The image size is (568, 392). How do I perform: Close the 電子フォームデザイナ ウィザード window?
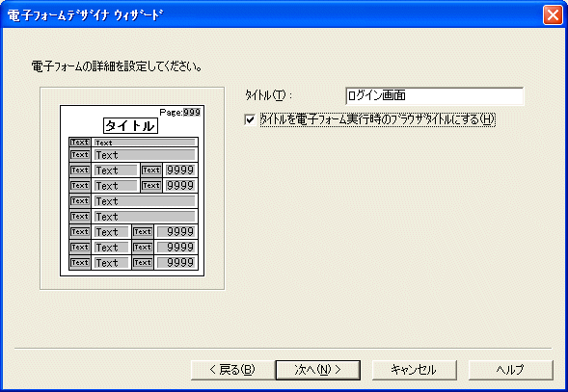point(553,15)
